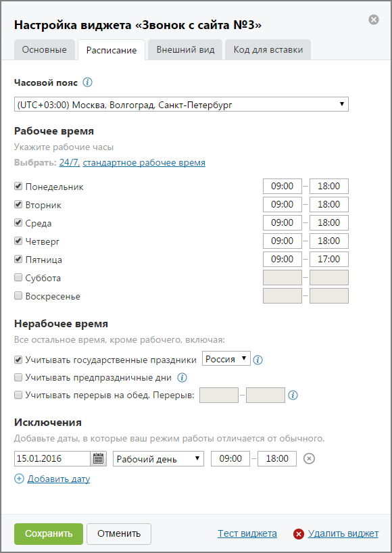392x553 pixels.
Task: Enable the Суббота checkbox
Action: click(x=18, y=278)
